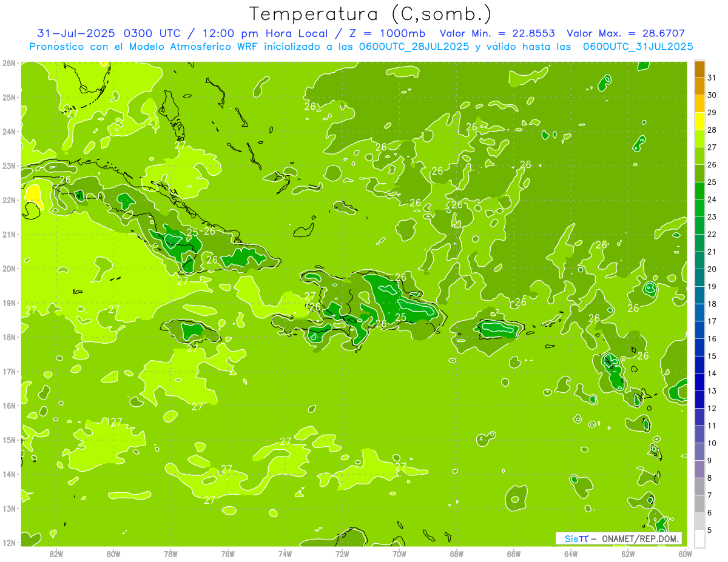This screenshot has height=562, width=728.
Task: Click the yellow hot spot west of Cuba
Action: 33,196
